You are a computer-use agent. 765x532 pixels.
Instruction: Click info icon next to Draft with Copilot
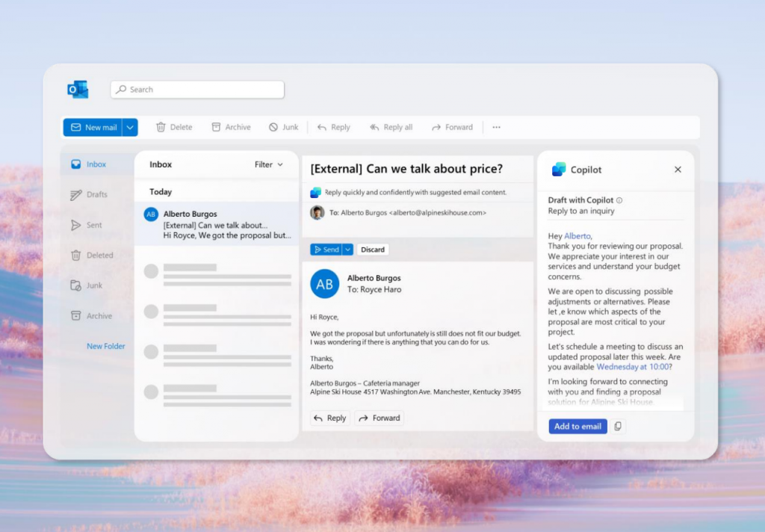click(619, 200)
